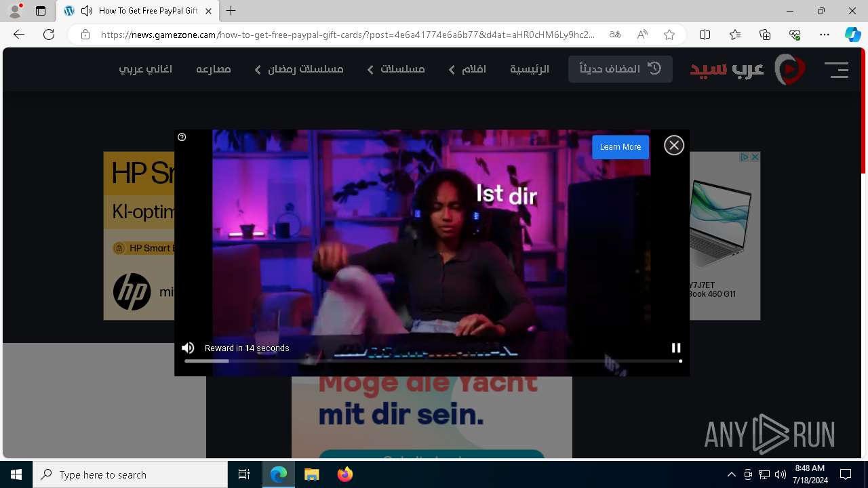
Task: Open the ad help question icon
Action: coord(182,137)
